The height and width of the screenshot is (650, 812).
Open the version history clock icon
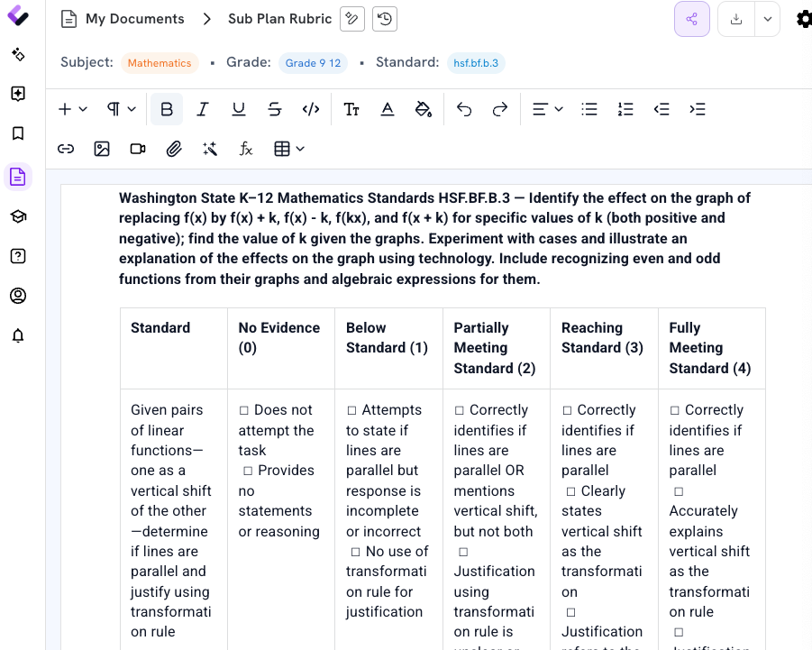point(385,19)
